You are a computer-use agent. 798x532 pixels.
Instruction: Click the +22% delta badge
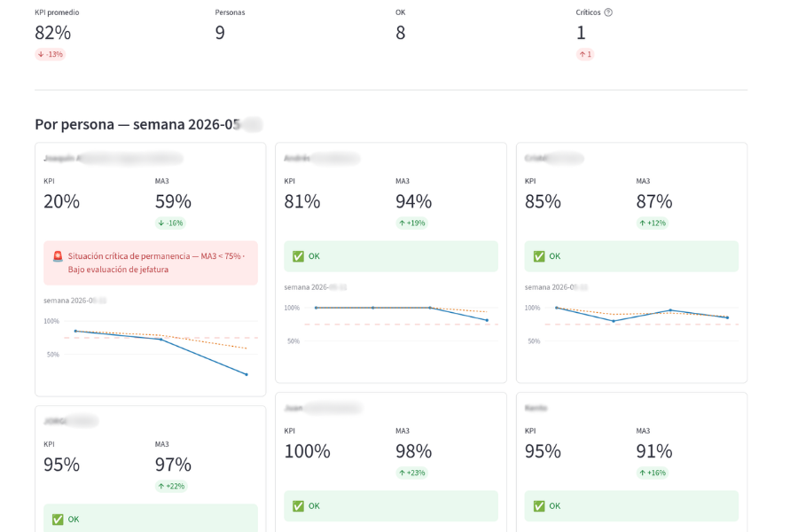(171, 486)
